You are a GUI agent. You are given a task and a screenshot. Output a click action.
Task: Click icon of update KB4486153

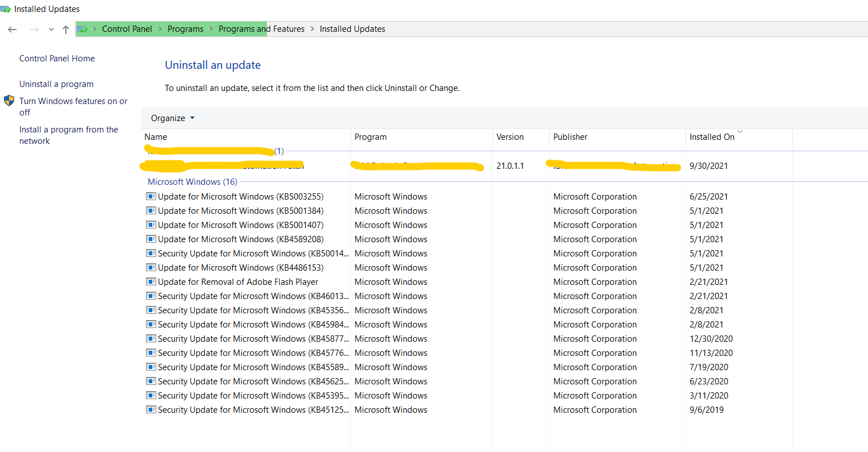(x=151, y=268)
